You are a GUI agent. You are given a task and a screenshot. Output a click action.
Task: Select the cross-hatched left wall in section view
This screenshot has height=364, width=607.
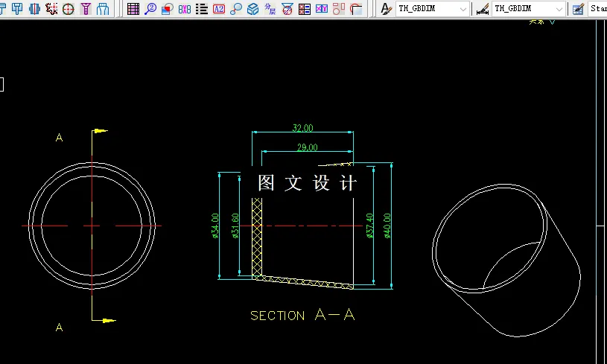[257, 237]
